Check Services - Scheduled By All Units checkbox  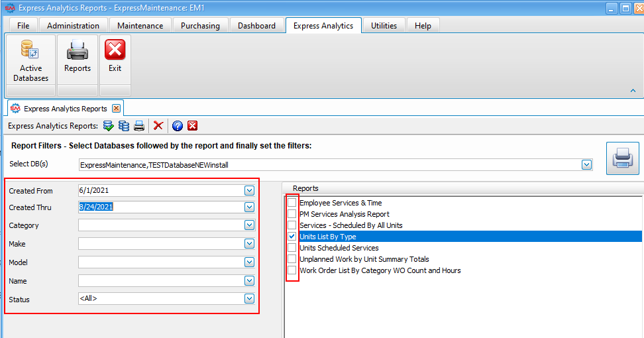(x=292, y=225)
